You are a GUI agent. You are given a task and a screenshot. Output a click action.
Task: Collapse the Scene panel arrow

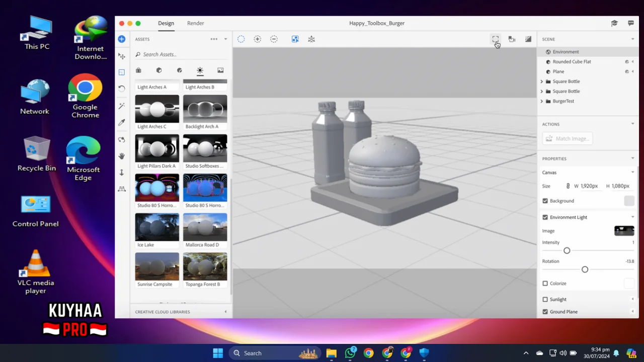point(632,39)
